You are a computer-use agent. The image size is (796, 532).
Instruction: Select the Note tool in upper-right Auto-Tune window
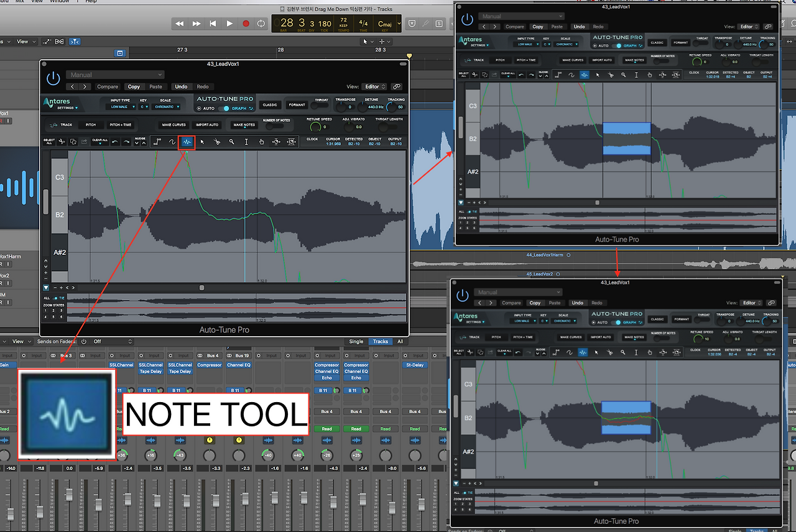tap(584, 75)
